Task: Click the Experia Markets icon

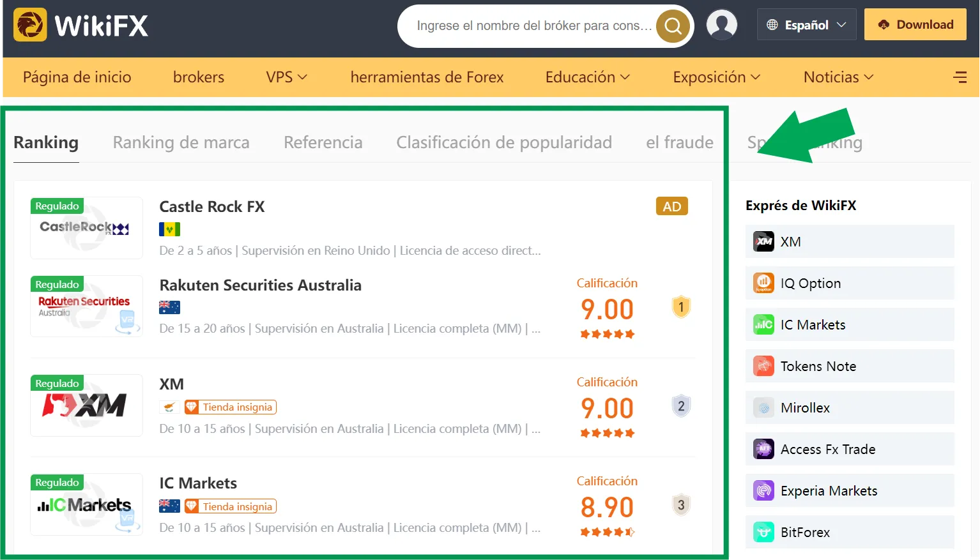Action: [763, 490]
